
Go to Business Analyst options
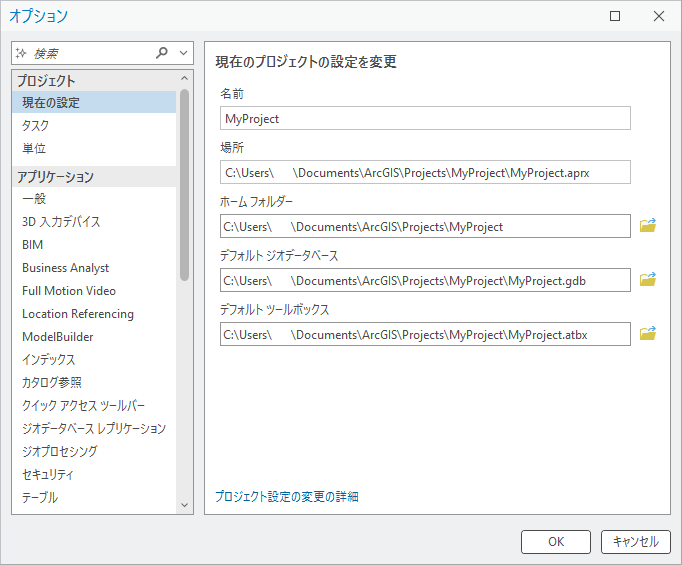coord(65,268)
